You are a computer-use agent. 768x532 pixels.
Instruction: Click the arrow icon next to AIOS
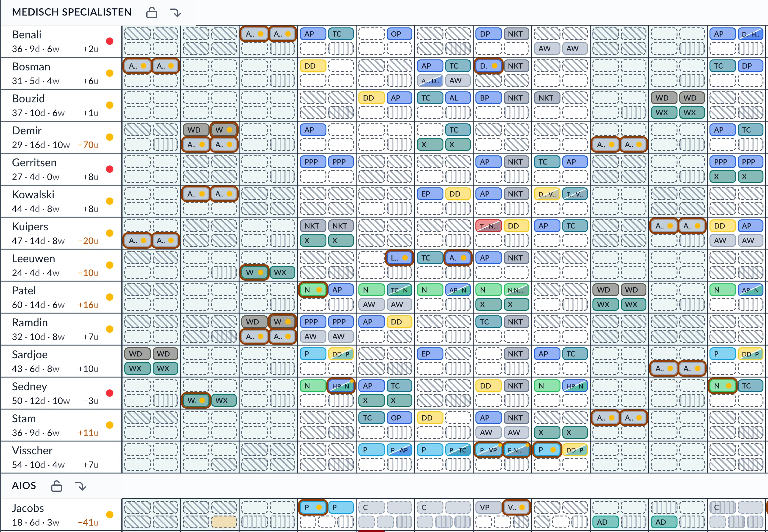81,487
